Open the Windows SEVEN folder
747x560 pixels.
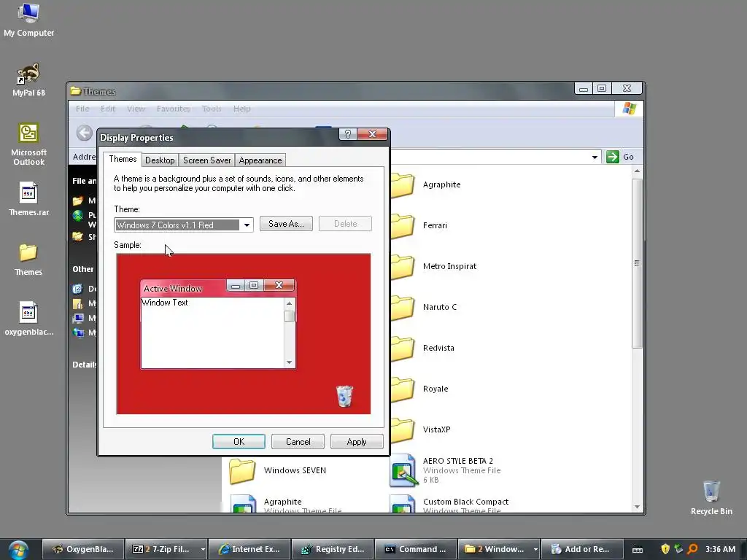pyautogui.click(x=278, y=470)
